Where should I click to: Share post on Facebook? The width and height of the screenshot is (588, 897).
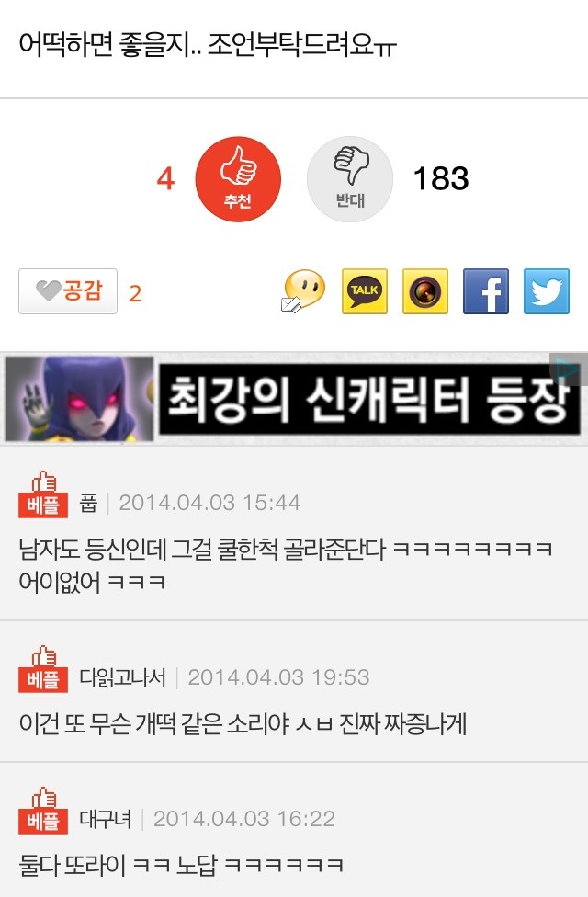coord(486,291)
